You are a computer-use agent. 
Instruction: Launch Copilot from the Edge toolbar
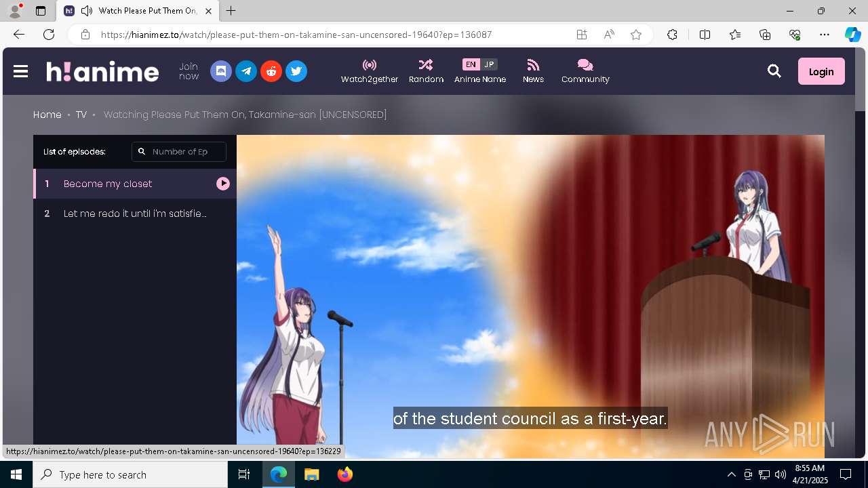[852, 35]
